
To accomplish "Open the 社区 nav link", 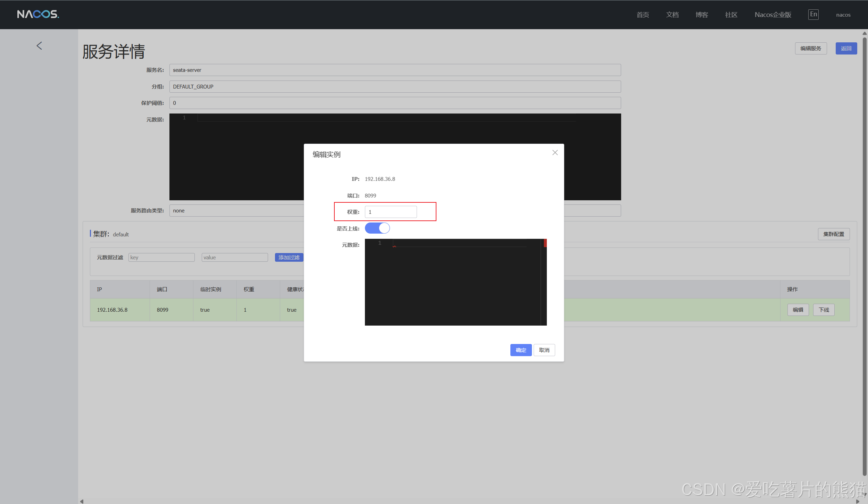I will (x=731, y=15).
